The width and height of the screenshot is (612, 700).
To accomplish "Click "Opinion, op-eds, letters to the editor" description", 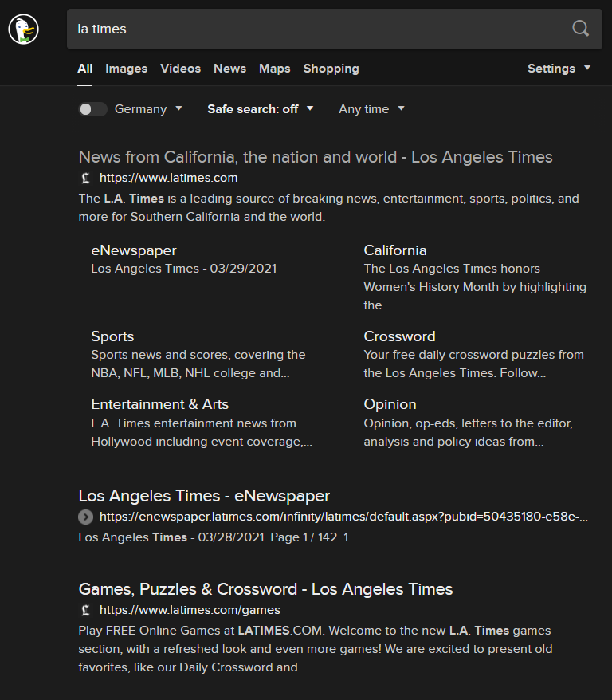I will (468, 432).
